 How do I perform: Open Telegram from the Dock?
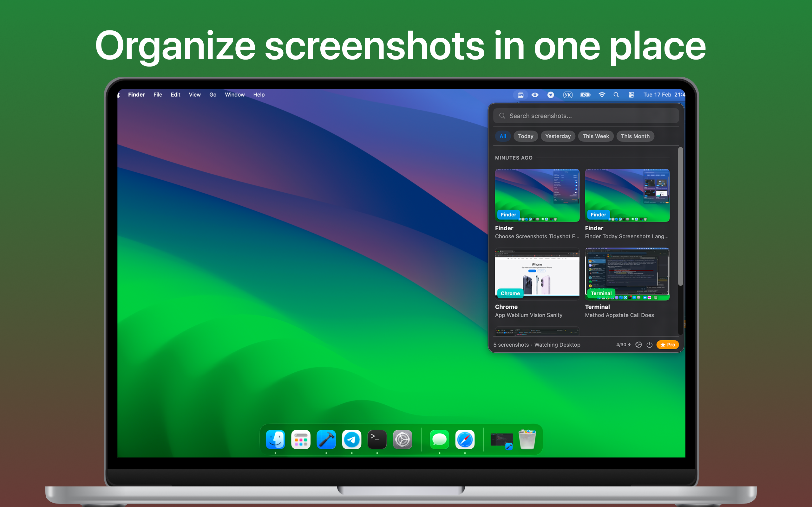click(x=352, y=440)
